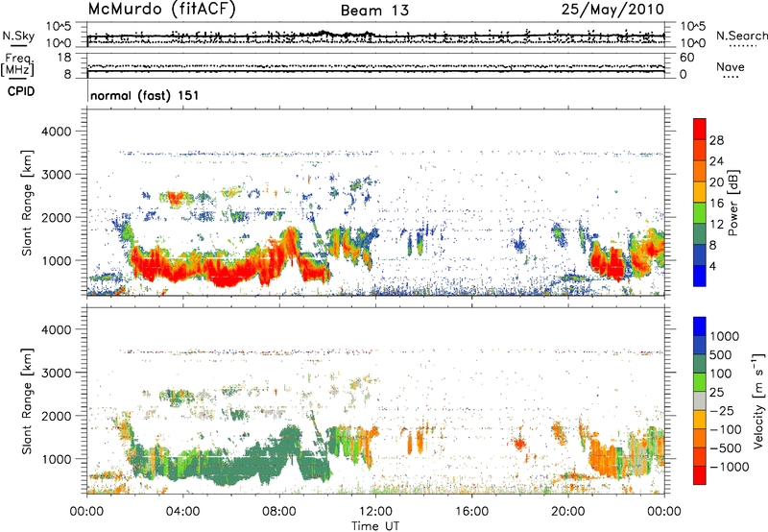Click the 'McMurdo (fitACF)' title text
This screenshot has width=768, height=532.
tap(161, 10)
